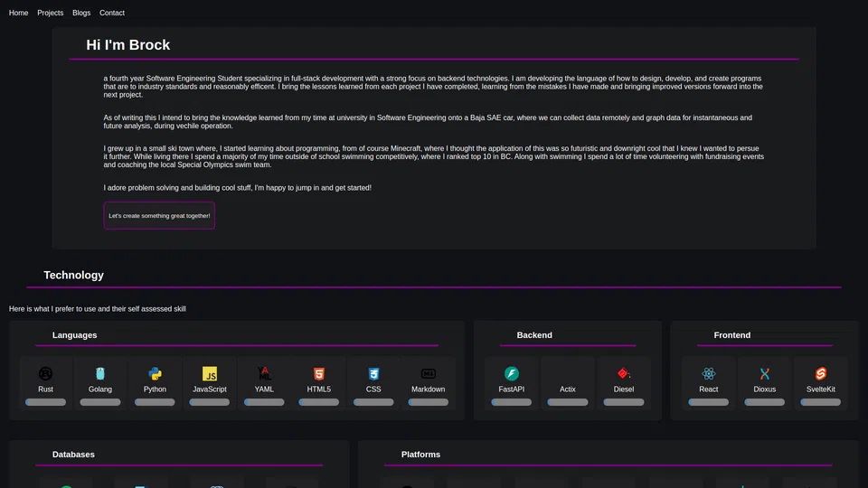868x488 pixels.
Task: Click the SvelteKit label text
Action: tap(820, 389)
